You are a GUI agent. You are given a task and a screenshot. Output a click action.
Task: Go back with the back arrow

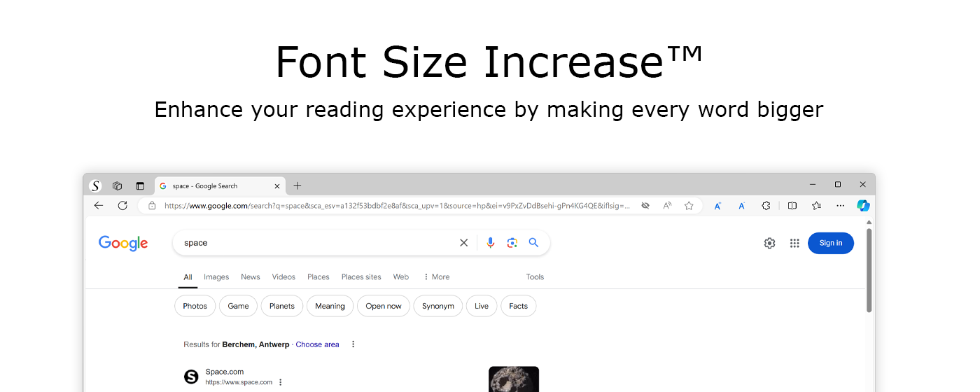pyautogui.click(x=99, y=205)
